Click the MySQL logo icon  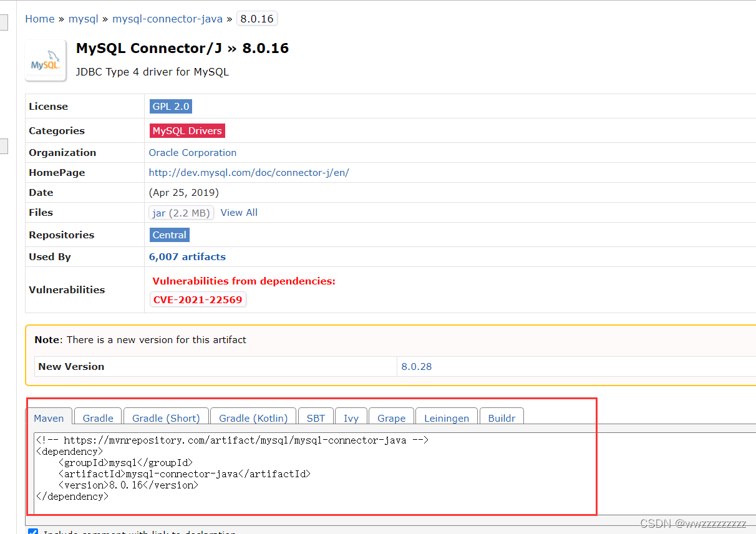[46, 61]
